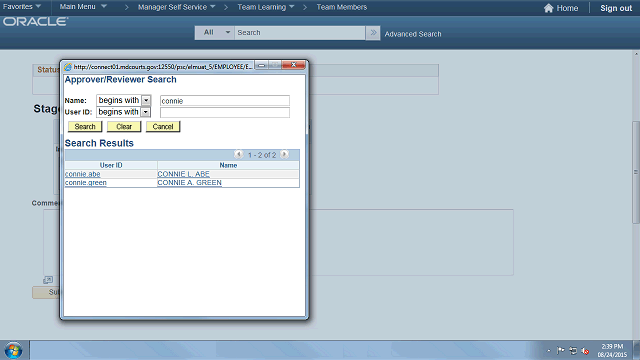
Task: Select name CONNIE A. GREEN
Action: 189,183
